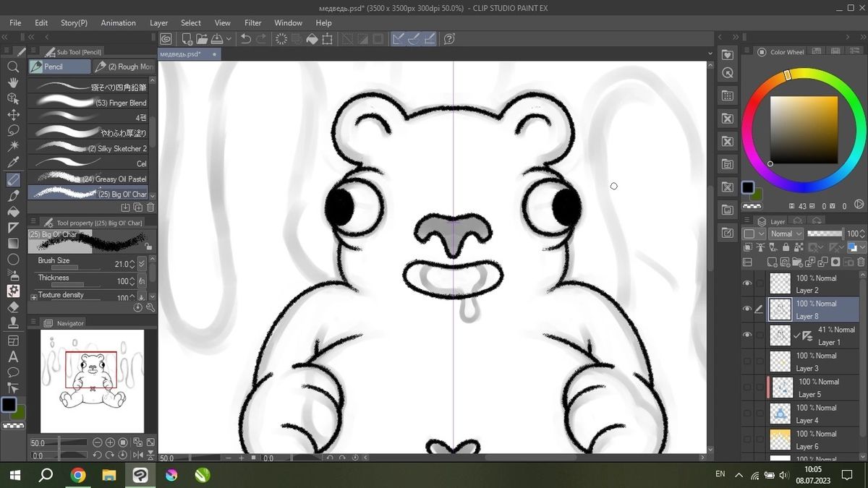Show Layer 5 visibility box

[747, 388]
